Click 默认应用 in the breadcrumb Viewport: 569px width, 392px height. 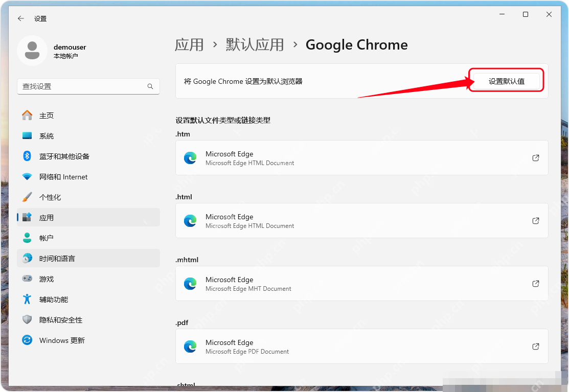255,44
